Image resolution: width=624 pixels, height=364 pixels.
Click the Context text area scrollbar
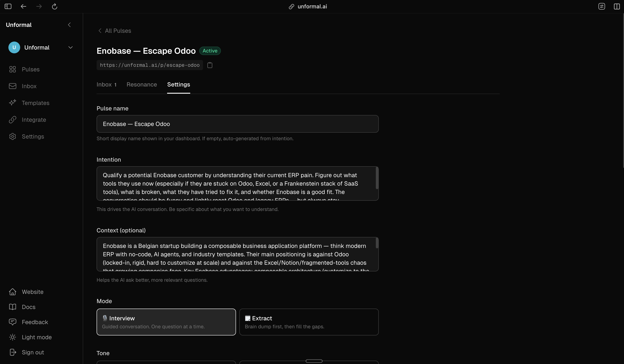(377, 243)
